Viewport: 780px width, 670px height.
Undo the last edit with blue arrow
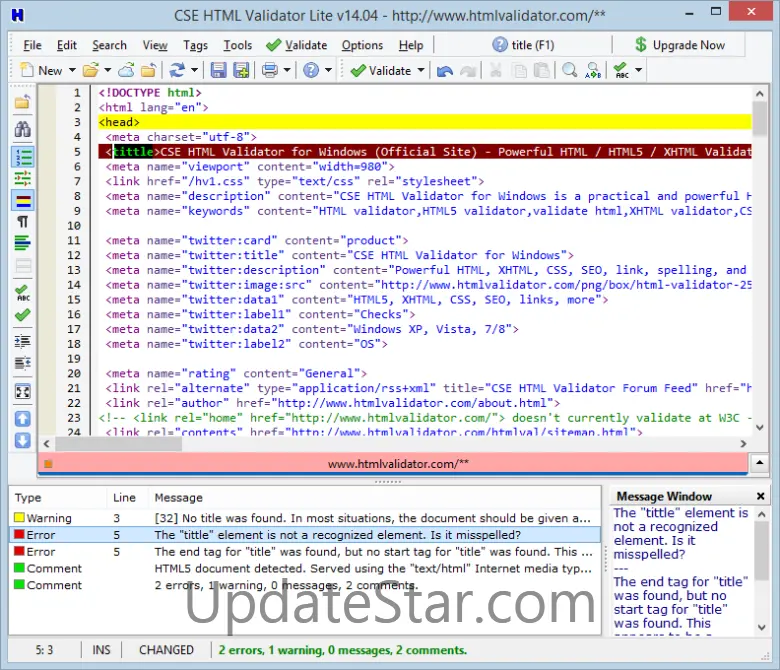point(445,71)
